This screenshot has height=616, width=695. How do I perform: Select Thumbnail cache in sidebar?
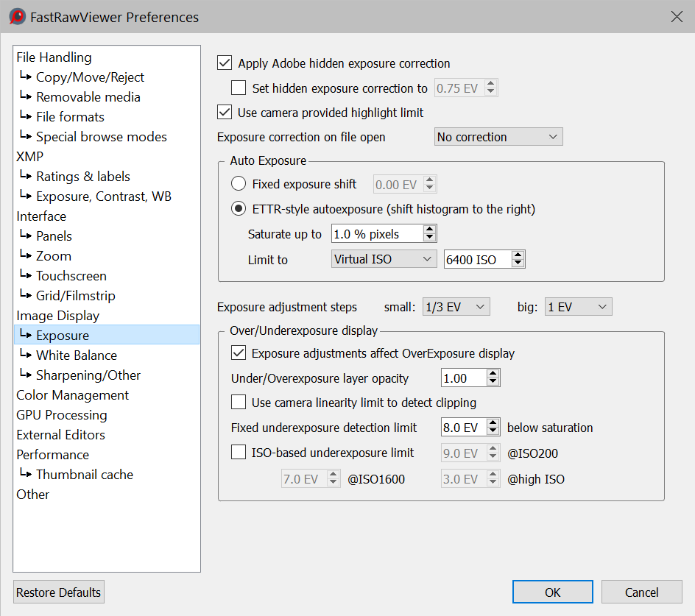(84, 475)
